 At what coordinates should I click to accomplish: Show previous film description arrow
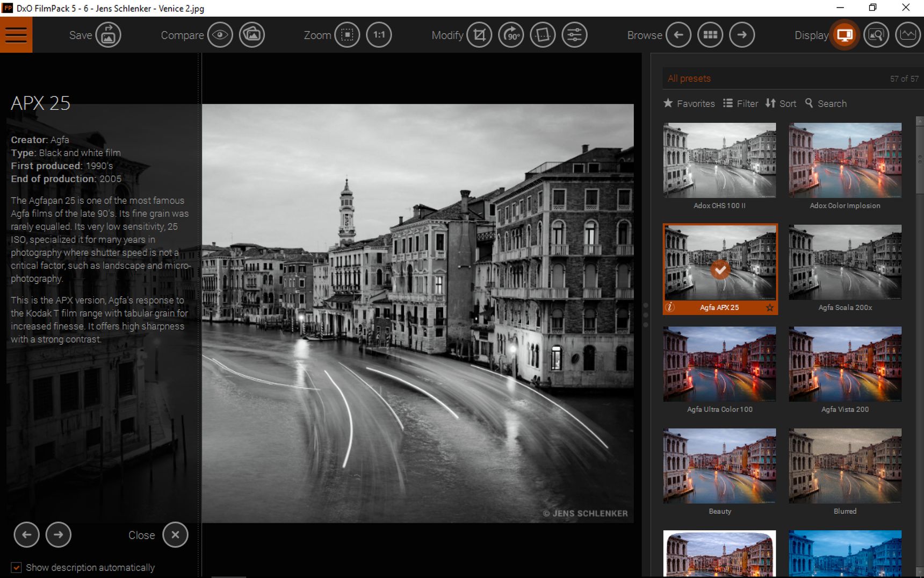26,534
